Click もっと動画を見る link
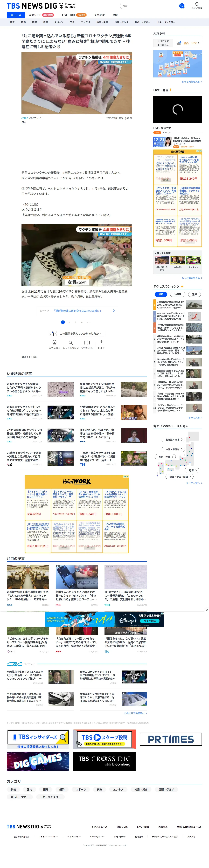This screenshot has width=209, height=868. (192, 278)
